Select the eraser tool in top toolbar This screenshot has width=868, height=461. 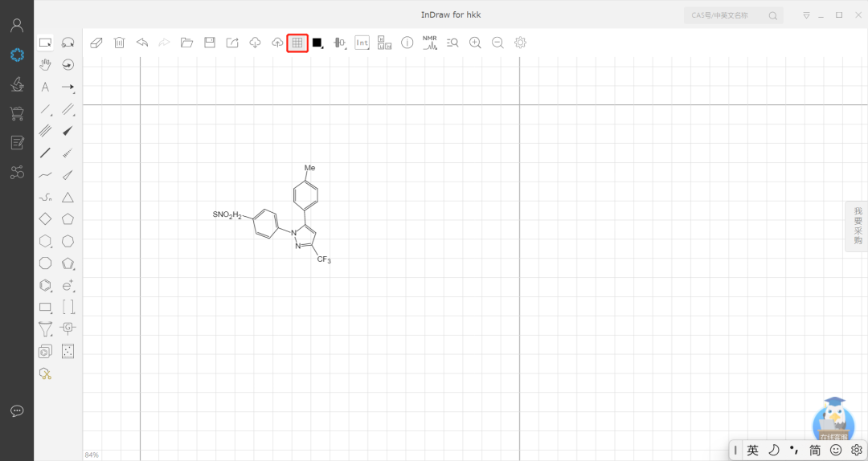tap(96, 43)
